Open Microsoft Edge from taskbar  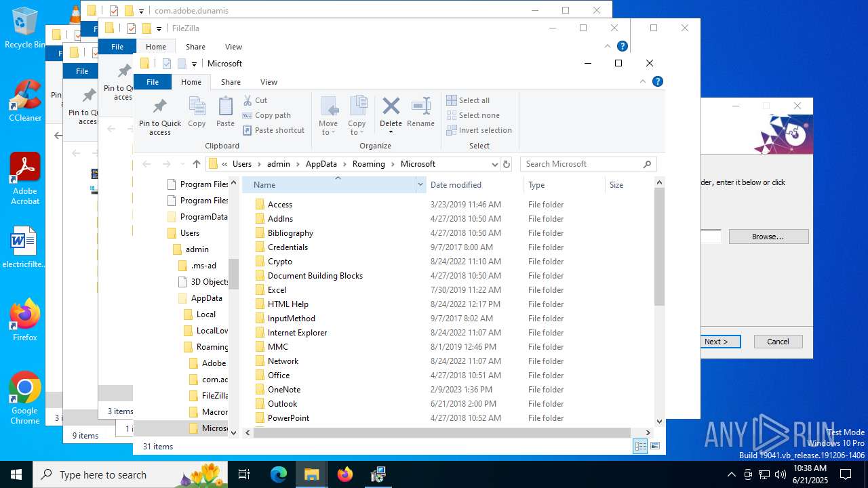click(x=279, y=474)
